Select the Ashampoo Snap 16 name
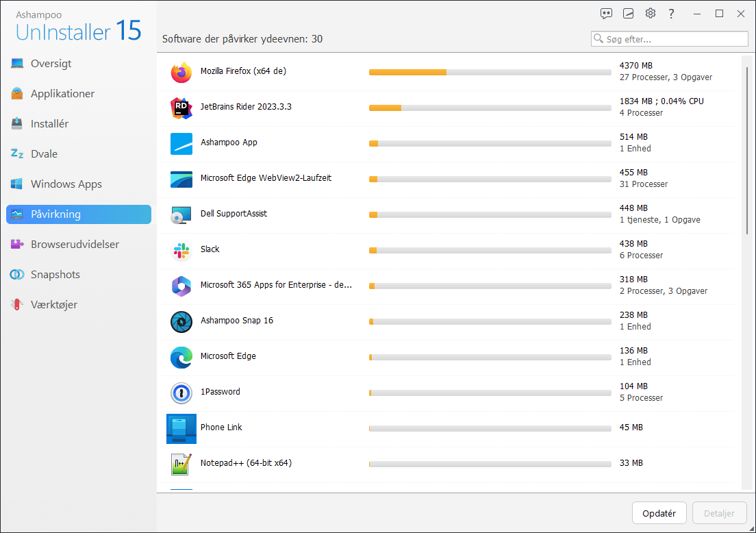The width and height of the screenshot is (756, 533). tap(237, 321)
